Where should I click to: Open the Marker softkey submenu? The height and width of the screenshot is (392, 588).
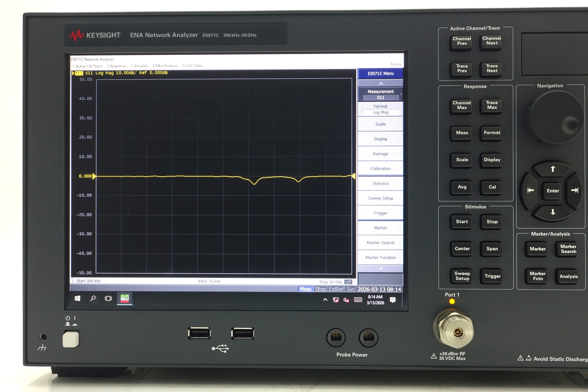click(380, 228)
